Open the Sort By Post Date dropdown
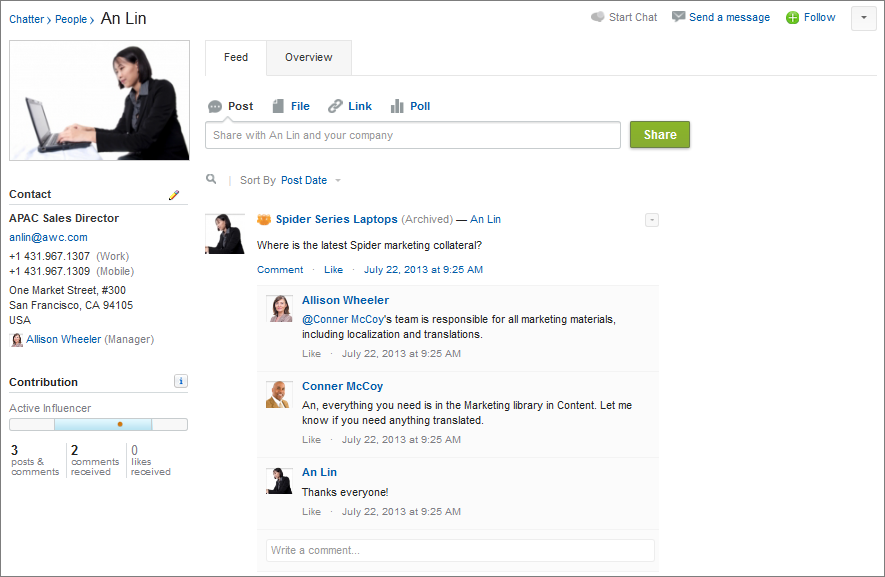This screenshot has height=577, width=885. [311, 180]
